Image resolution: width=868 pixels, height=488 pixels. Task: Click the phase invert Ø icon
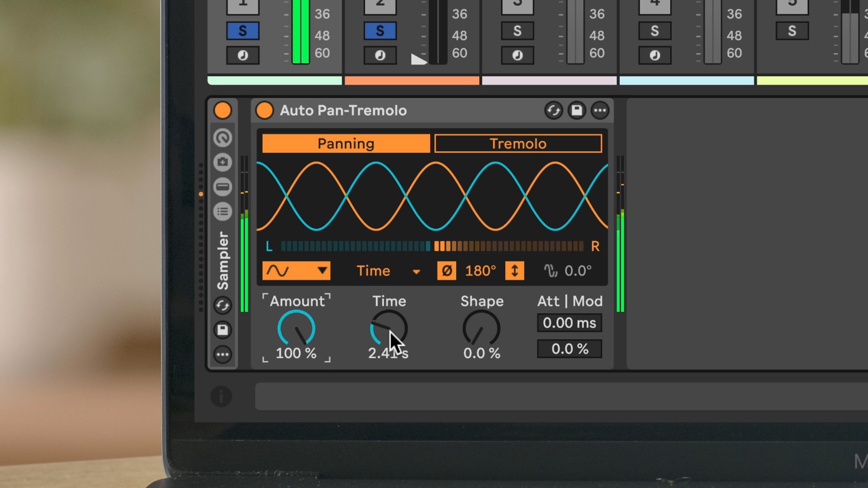pos(446,270)
